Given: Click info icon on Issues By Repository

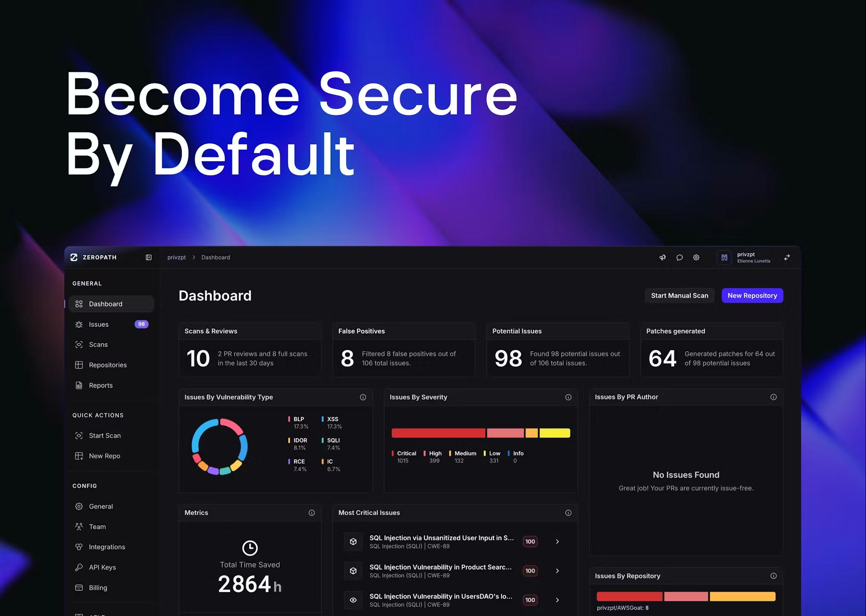Looking at the screenshot, I should pyautogui.click(x=774, y=576).
